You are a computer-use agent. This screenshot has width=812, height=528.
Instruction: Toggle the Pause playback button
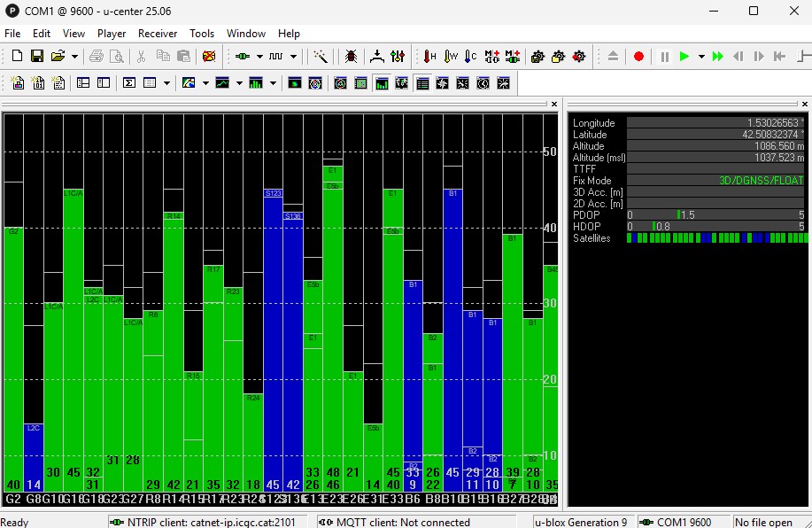point(664,56)
